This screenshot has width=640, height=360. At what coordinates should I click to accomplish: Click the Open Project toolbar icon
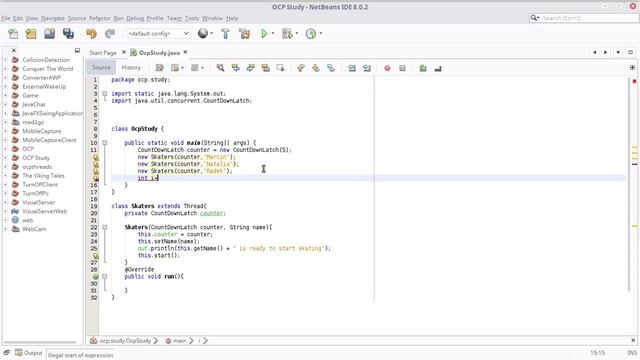tap(50, 34)
